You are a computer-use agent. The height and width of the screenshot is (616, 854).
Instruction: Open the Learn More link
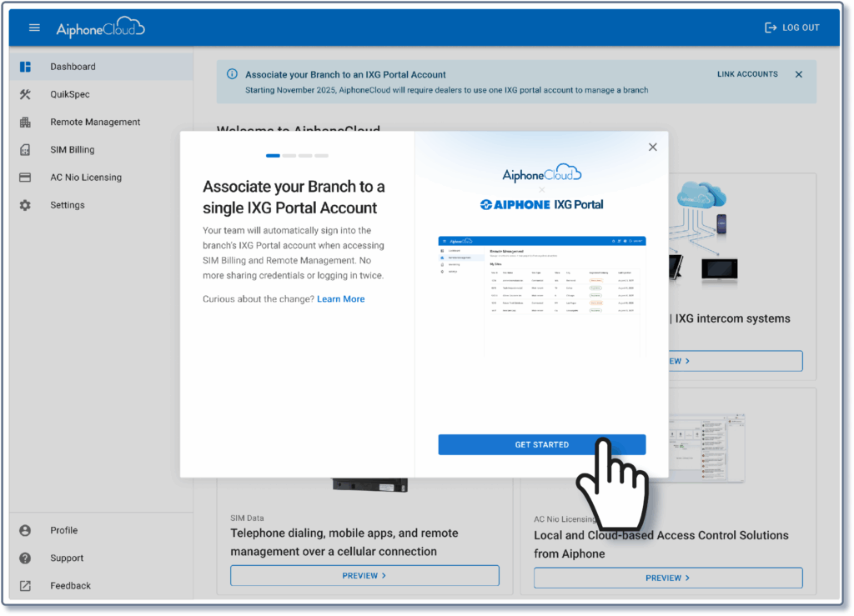coord(340,299)
